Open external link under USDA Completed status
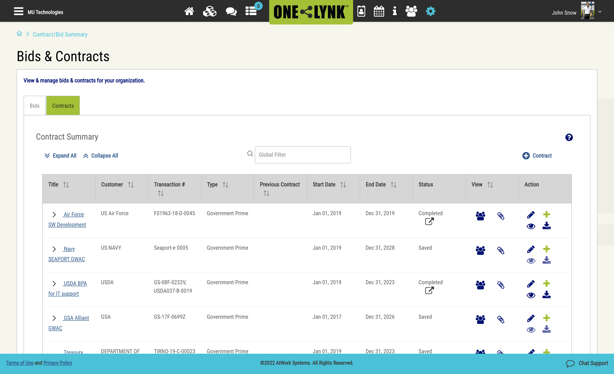This screenshot has width=614, height=374. [x=429, y=291]
